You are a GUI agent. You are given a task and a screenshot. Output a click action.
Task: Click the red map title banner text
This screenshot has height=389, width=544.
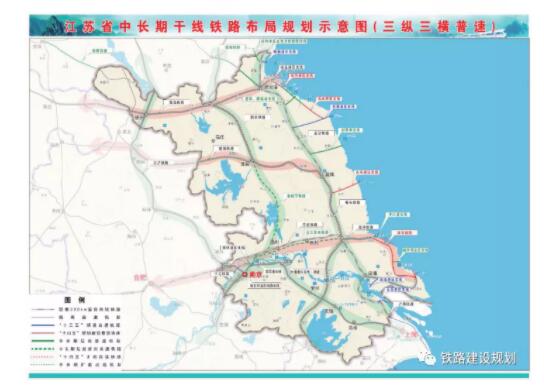[280, 27]
